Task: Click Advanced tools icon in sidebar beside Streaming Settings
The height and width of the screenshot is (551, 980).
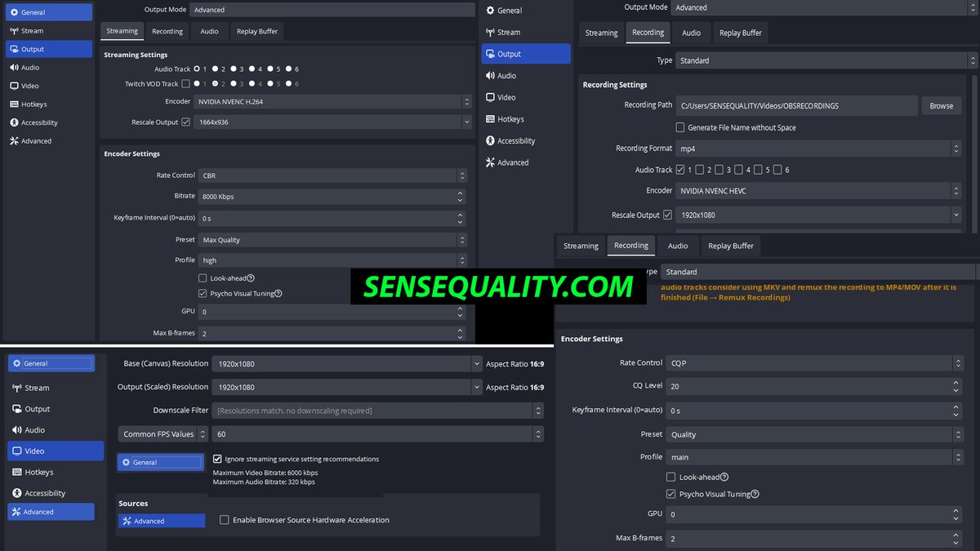Action: click(14, 140)
